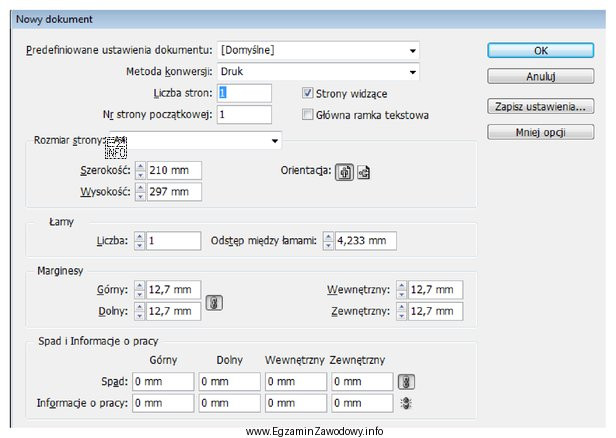Image resolution: width=616 pixels, height=438 pixels.
Task: Click the Wewnętrzny margin field
Action: 436,290
